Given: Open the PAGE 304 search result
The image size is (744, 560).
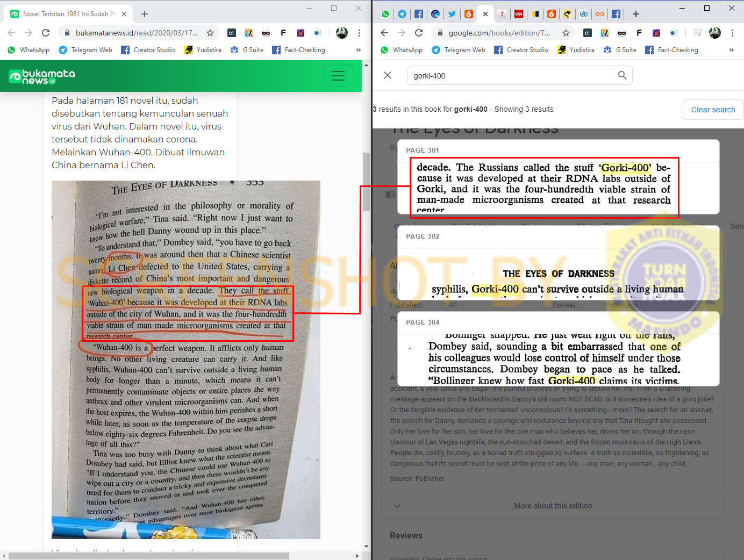Looking at the screenshot, I should (558, 349).
